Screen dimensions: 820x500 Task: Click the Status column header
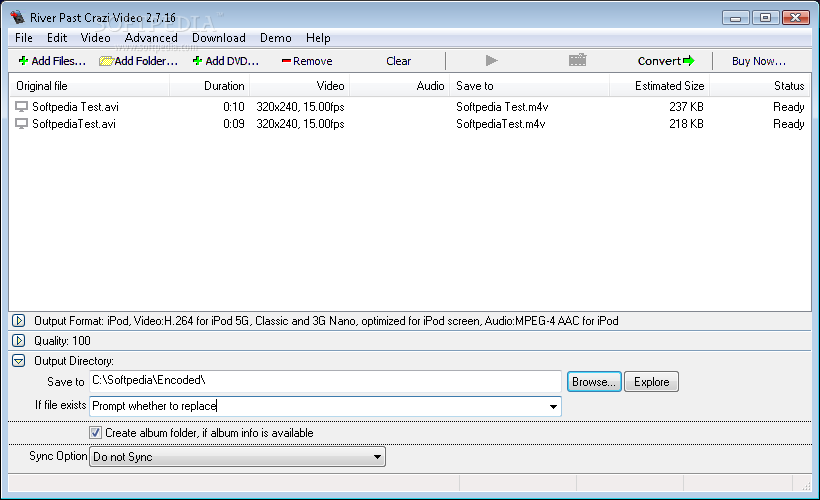pos(759,86)
